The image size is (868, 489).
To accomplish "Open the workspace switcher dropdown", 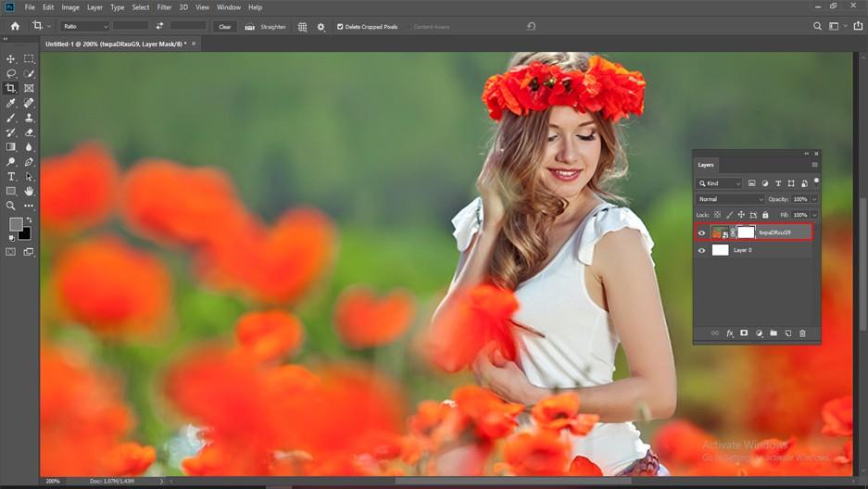I will point(837,26).
